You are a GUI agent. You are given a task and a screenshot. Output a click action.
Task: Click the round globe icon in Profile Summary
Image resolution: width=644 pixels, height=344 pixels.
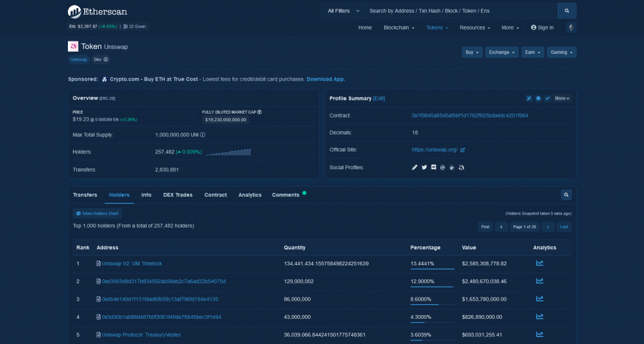click(x=538, y=99)
